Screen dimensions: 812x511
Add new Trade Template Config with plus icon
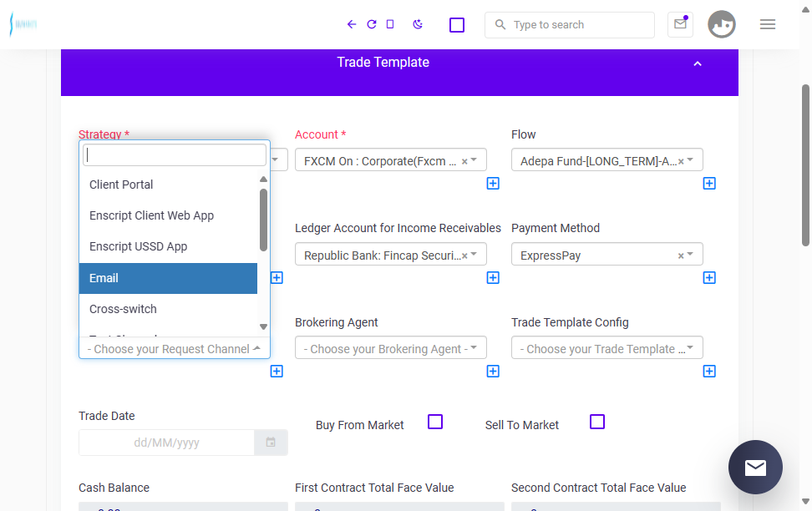tap(709, 372)
